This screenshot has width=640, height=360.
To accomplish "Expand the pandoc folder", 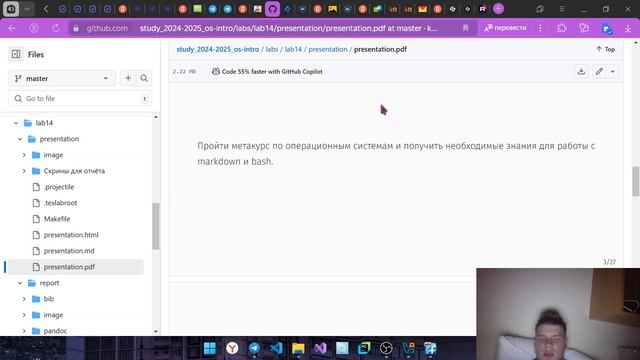I will 24,331.
